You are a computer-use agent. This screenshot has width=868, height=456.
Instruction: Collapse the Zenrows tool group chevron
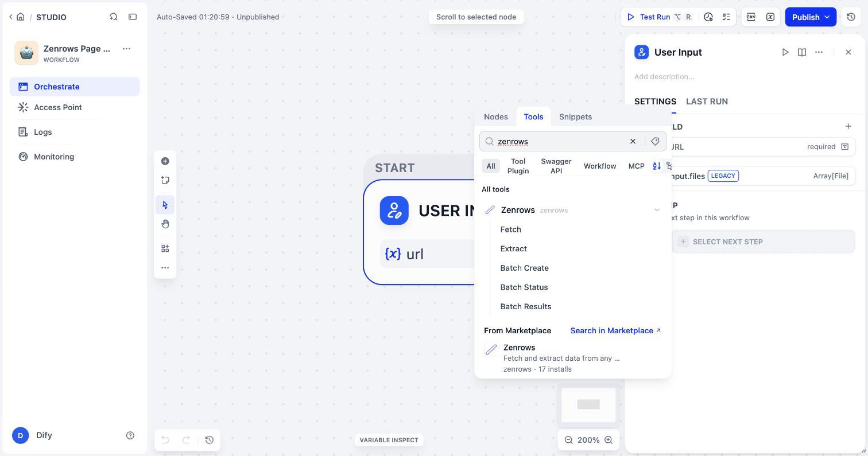(657, 210)
